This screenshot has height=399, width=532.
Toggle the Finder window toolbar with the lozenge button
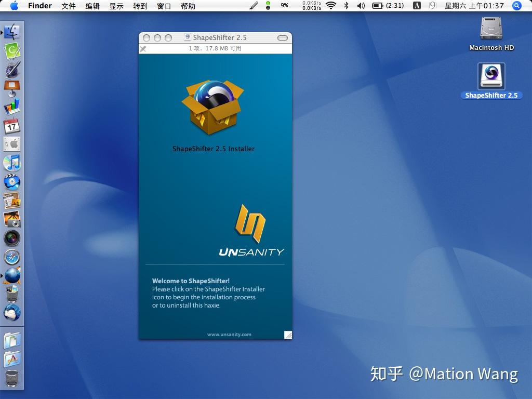coord(283,37)
